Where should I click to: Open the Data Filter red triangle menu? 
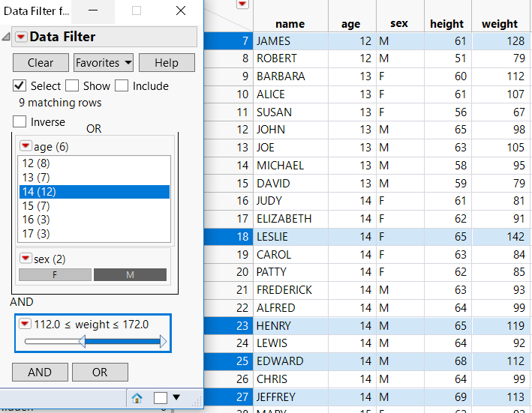coord(21,37)
